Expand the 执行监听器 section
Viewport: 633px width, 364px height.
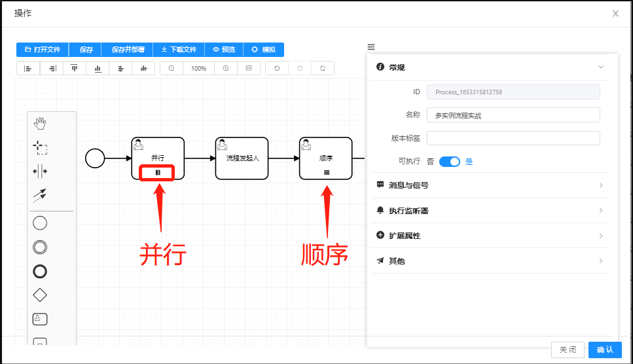tap(600, 210)
